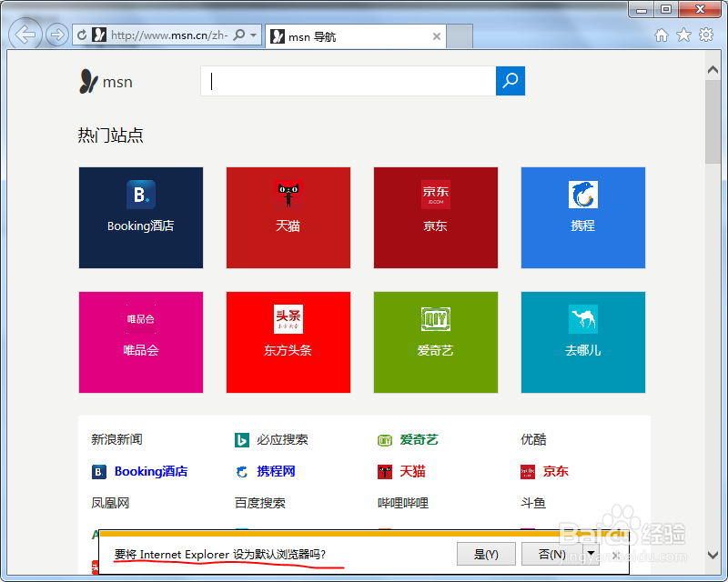Click the scrollbar down arrow

point(713,555)
